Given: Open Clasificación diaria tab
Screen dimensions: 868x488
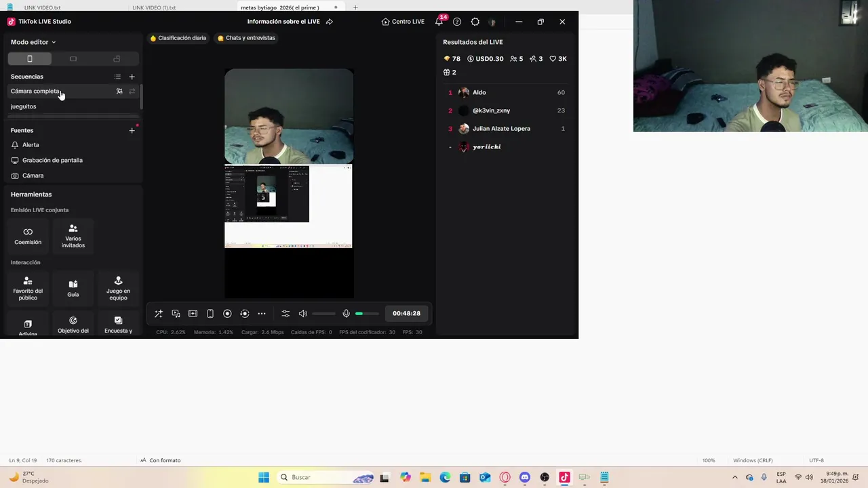Looking at the screenshot, I should [178, 38].
